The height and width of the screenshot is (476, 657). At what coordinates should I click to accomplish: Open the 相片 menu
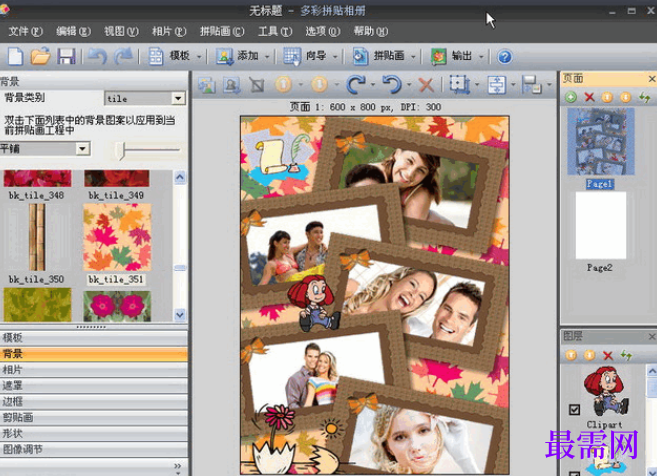169,31
